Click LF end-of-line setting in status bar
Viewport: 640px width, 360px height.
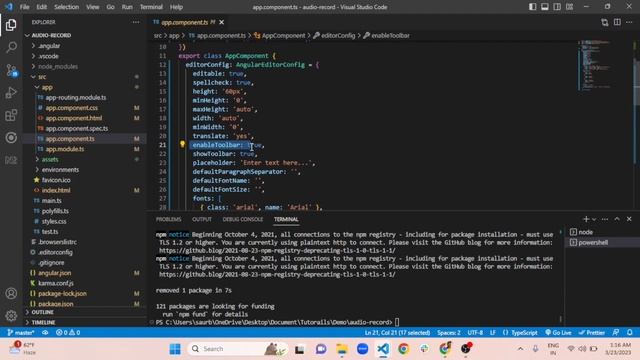[x=493, y=332]
